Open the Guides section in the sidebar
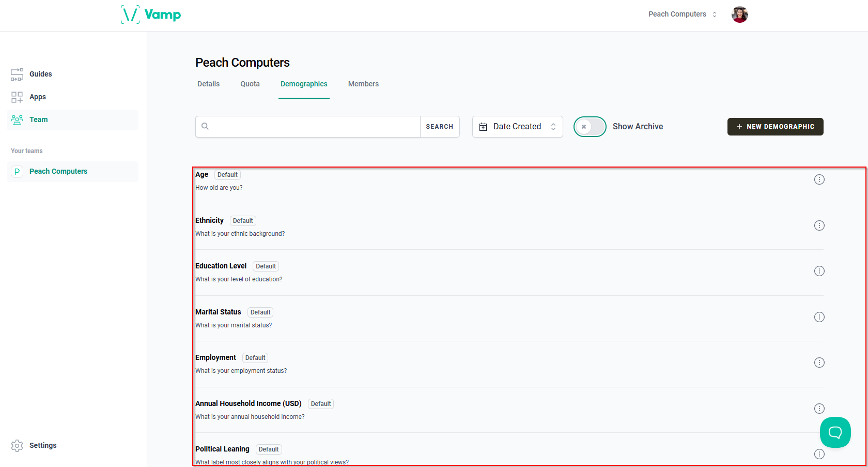The width and height of the screenshot is (868, 467). click(40, 74)
